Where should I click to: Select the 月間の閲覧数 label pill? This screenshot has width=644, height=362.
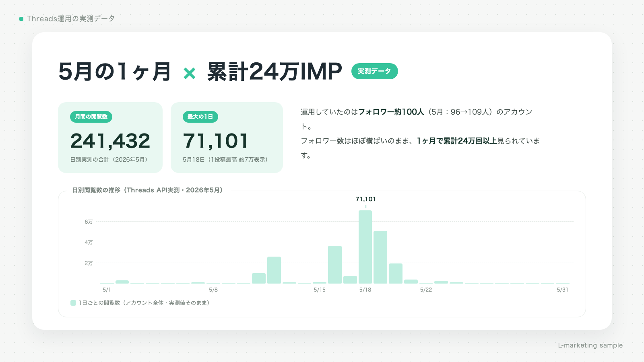[91, 117]
